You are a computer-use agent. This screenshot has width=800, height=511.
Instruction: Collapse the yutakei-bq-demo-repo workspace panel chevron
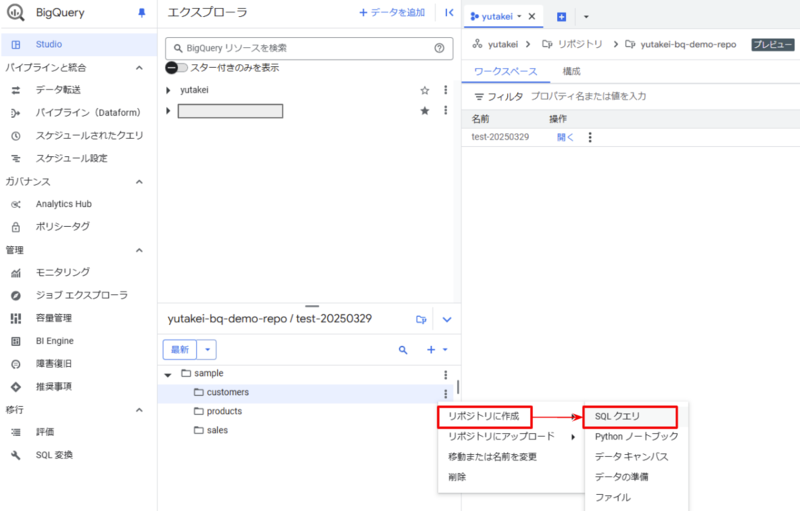click(x=447, y=320)
